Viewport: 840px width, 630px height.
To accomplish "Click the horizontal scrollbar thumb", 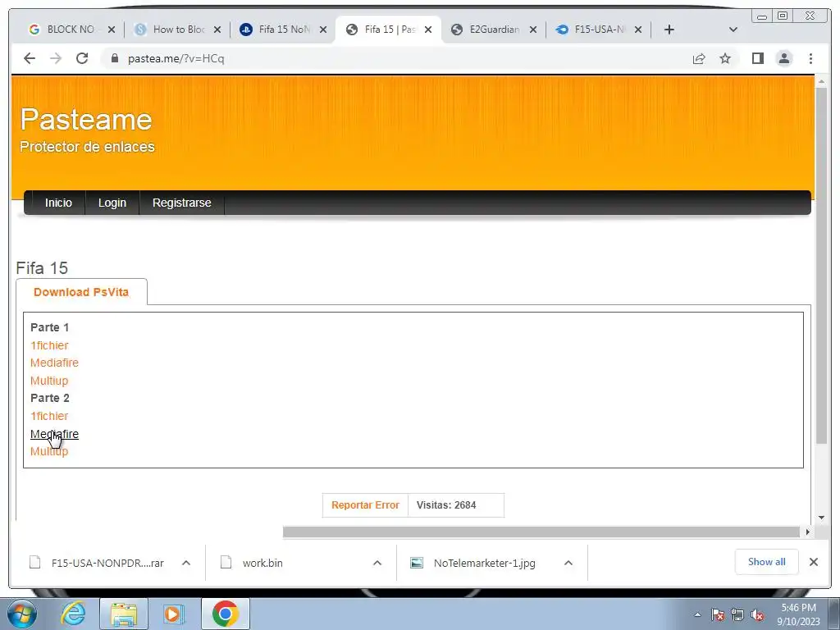I will tap(541, 532).
